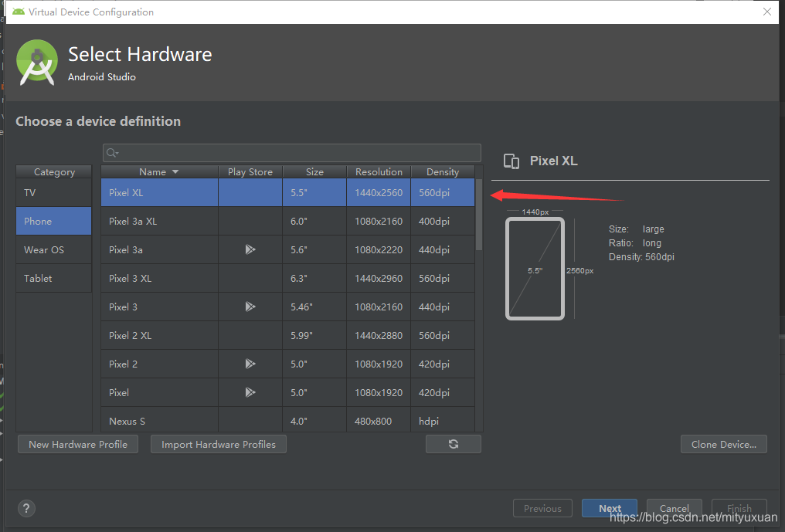
Task: Click Import Hardware Profiles button
Action: click(x=219, y=444)
